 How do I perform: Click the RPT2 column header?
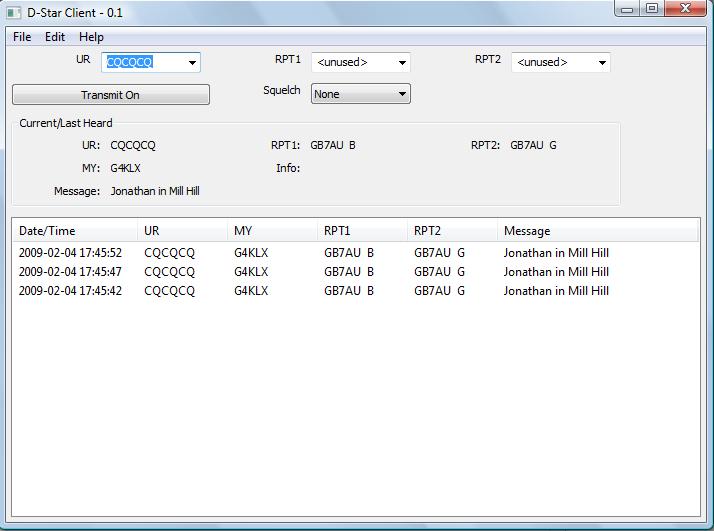click(x=452, y=231)
